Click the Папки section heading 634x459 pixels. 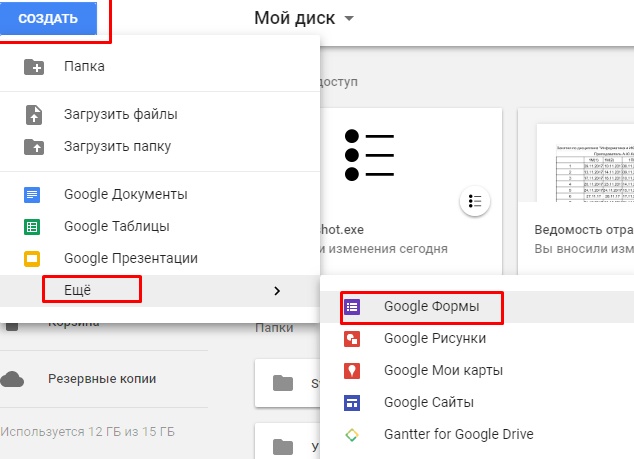(x=274, y=328)
